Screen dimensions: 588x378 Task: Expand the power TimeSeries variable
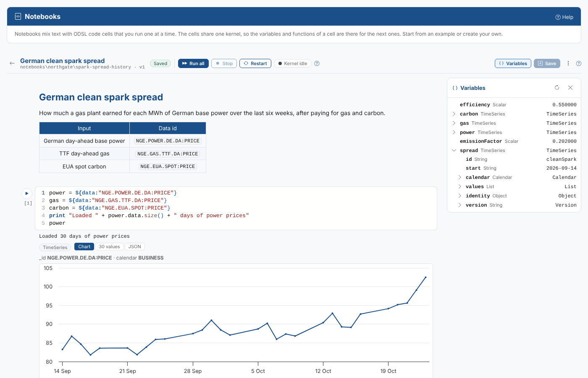(454, 132)
